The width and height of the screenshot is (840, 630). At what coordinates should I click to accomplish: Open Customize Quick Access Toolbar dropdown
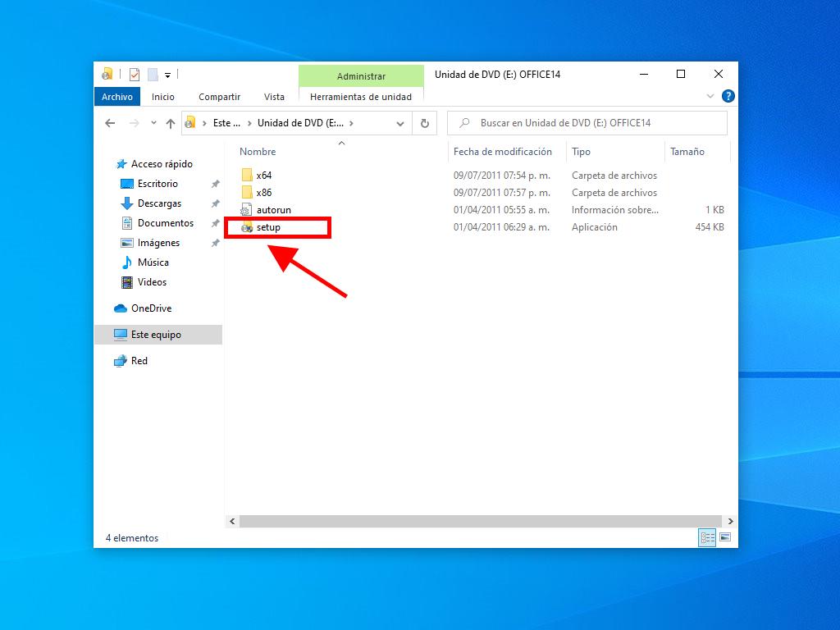[x=167, y=75]
